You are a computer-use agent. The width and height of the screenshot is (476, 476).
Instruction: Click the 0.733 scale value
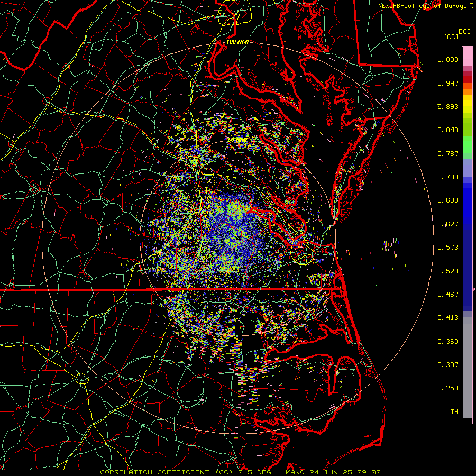[448, 177]
